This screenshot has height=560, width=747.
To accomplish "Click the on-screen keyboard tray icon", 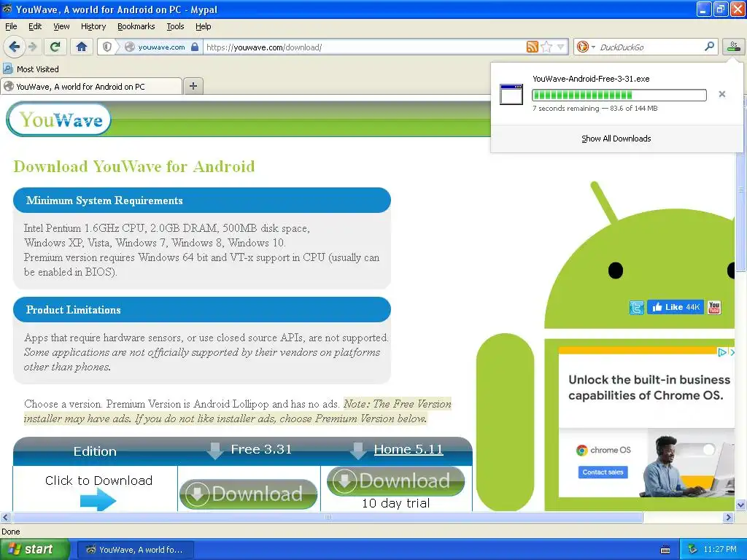I will pyautogui.click(x=665, y=550).
